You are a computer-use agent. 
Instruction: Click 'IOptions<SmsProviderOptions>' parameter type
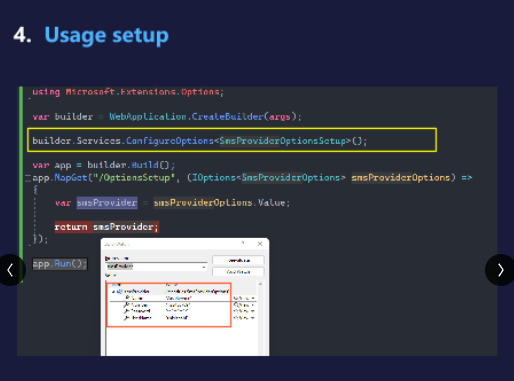tap(269, 178)
